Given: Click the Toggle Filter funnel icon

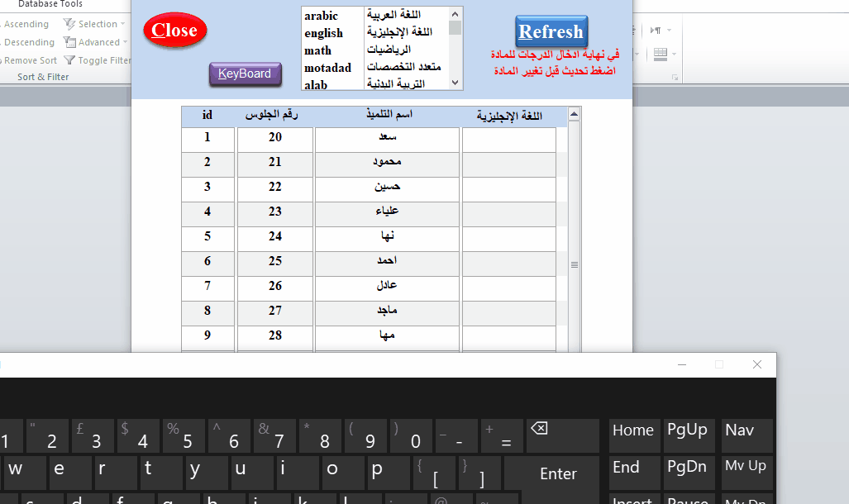Looking at the screenshot, I should pyautogui.click(x=69, y=60).
